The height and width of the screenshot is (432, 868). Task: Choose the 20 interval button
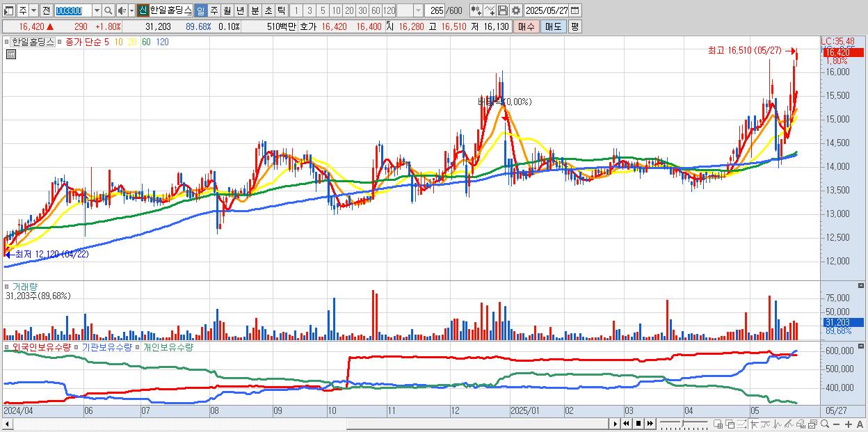349,10
